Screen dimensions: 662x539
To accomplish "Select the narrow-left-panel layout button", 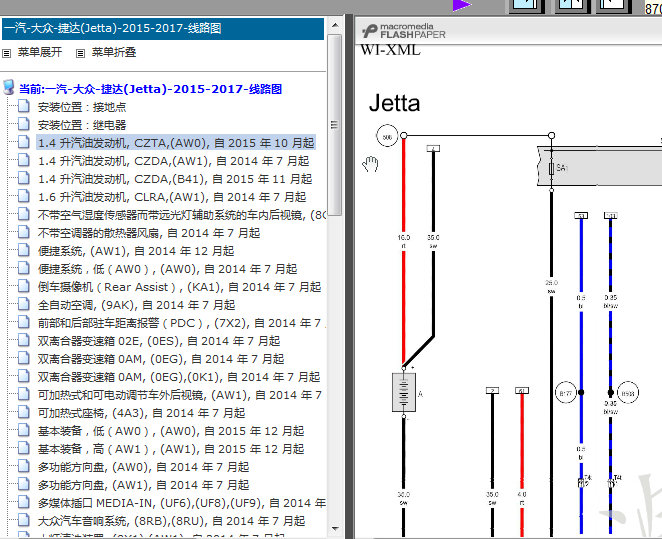I will tap(613, 5).
